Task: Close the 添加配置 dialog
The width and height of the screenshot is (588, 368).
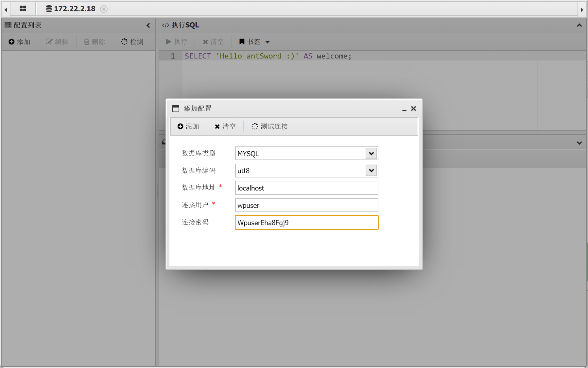Action: tap(413, 109)
